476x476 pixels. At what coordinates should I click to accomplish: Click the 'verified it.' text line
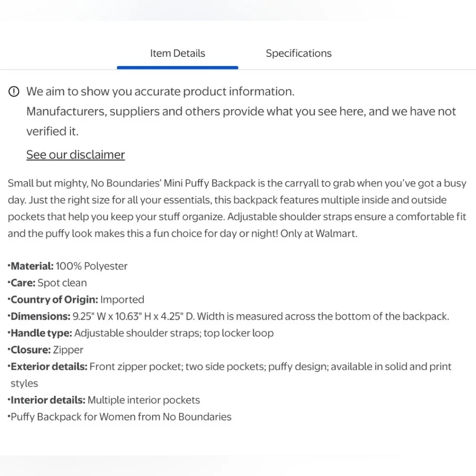(x=52, y=131)
